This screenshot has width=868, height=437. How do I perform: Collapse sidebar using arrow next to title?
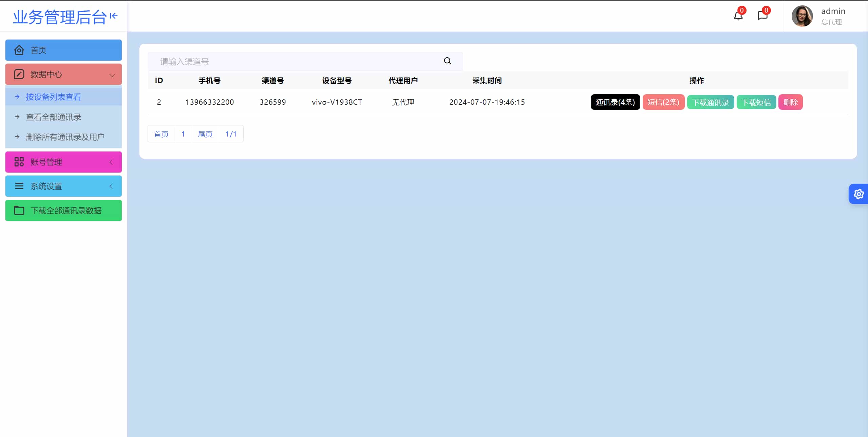[x=114, y=16]
